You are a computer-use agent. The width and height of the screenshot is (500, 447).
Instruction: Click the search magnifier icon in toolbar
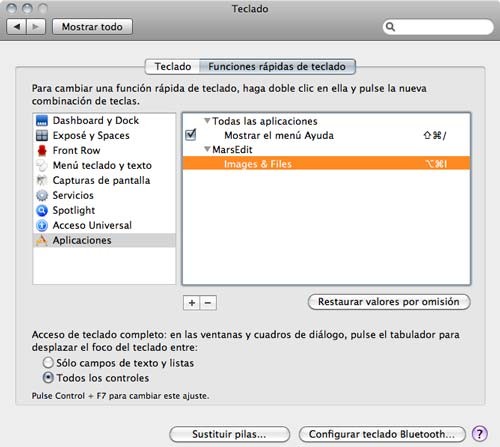pos(390,27)
